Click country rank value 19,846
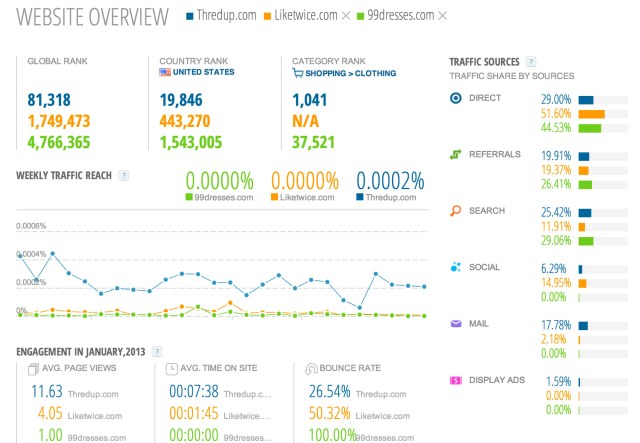This screenshot has width=640, height=443. coord(181,100)
